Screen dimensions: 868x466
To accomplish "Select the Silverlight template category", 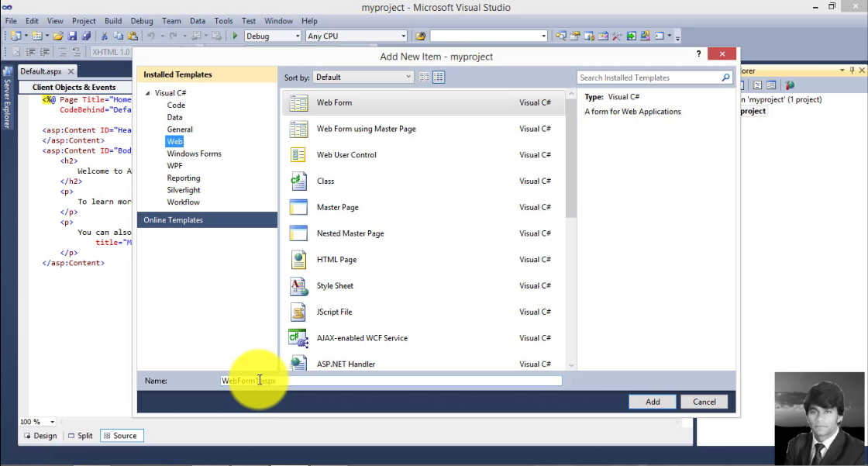I will pos(183,190).
